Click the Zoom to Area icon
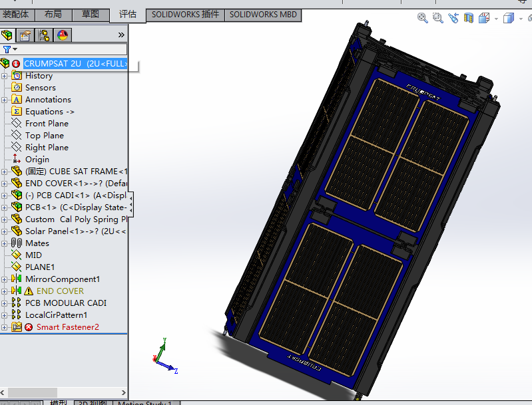Screen dimensions: 532x405 pyautogui.click(x=438, y=18)
